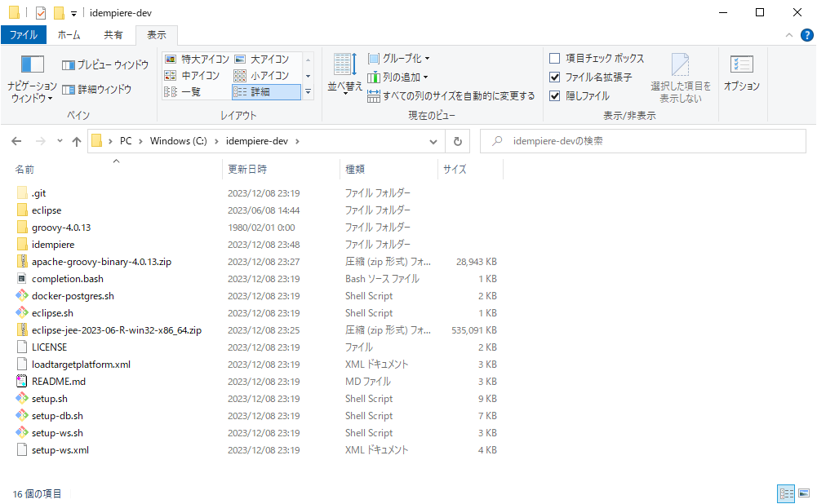Refresh the folder view
This screenshot has width=817, height=504.
pyautogui.click(x=458, y=141)
